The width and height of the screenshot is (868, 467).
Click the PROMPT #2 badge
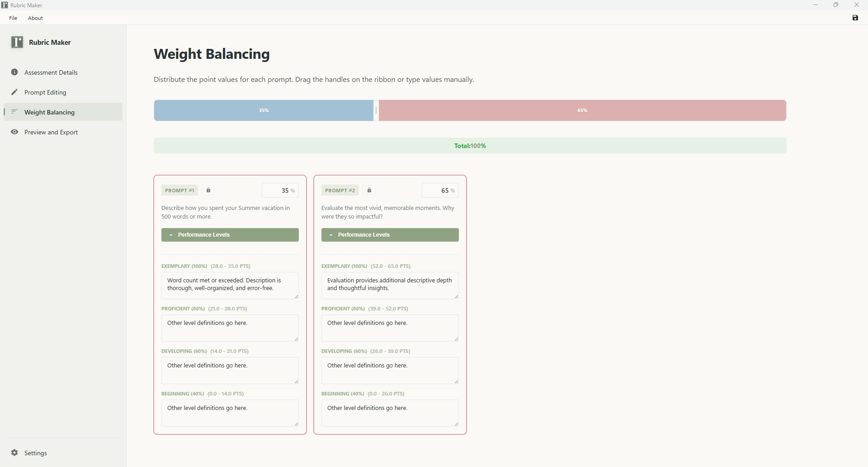point(340,191)
